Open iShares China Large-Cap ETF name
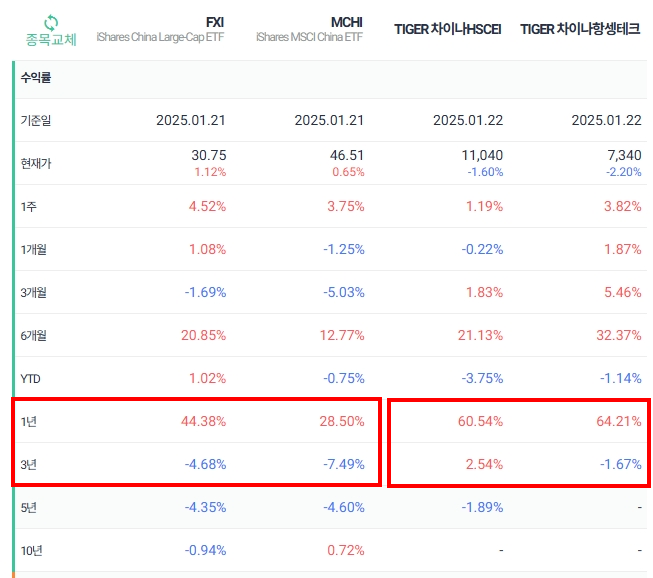The width and height of the screenshot is (653, 578). tap(160, 37)
